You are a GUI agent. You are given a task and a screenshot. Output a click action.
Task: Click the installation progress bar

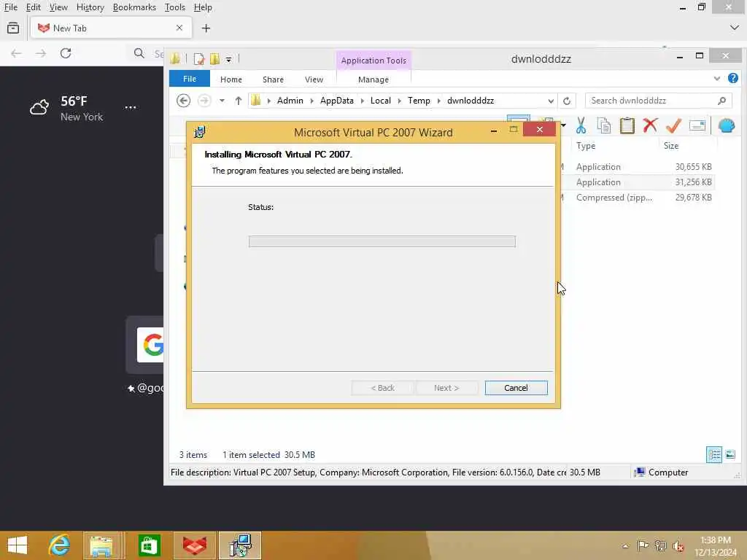(382, 241)
